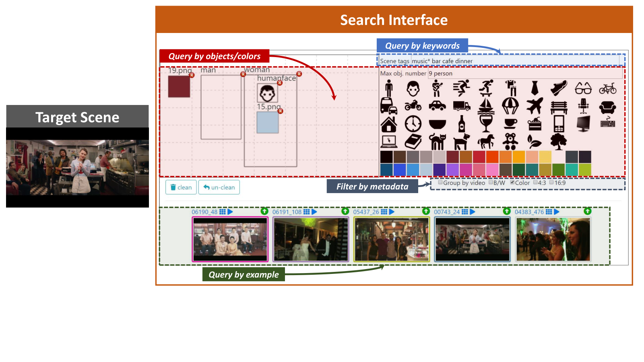Viewport: 644px width, 362px height.
Task: Select the book object icon
Action: click(x=413, y=142)
